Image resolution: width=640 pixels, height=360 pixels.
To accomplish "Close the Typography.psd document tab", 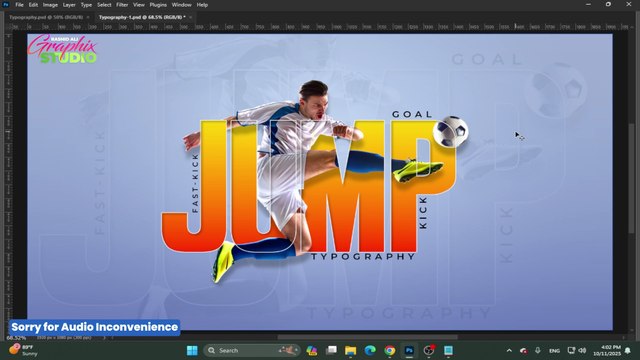I will tap(88, 17).
